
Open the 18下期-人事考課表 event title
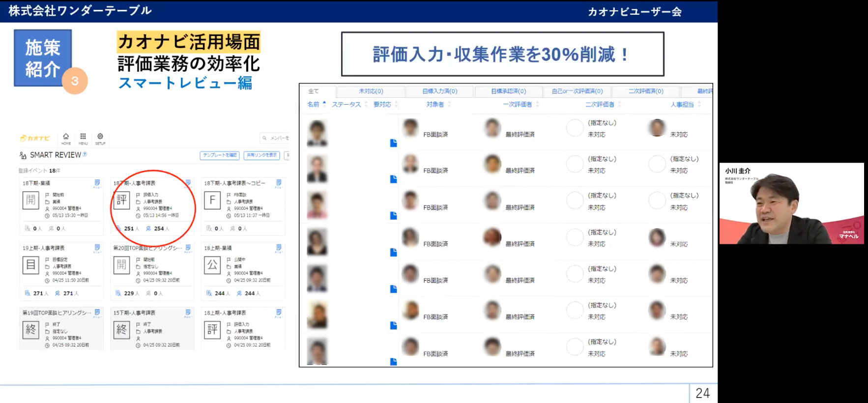(134, 183)
